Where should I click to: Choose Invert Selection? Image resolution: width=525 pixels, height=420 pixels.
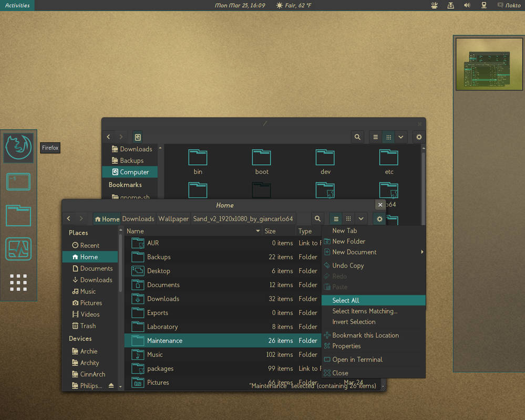(x=373, y=322)
